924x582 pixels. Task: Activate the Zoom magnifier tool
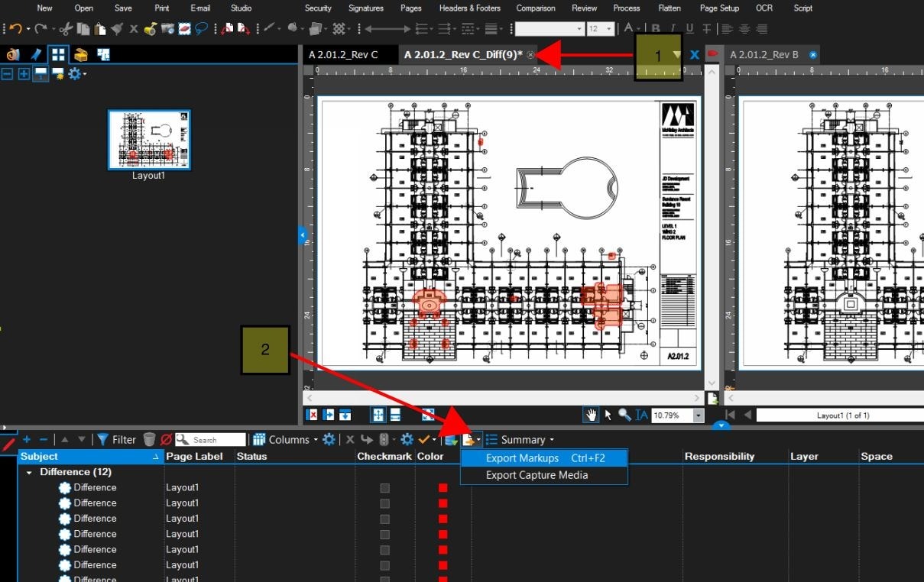coord(624,415)
